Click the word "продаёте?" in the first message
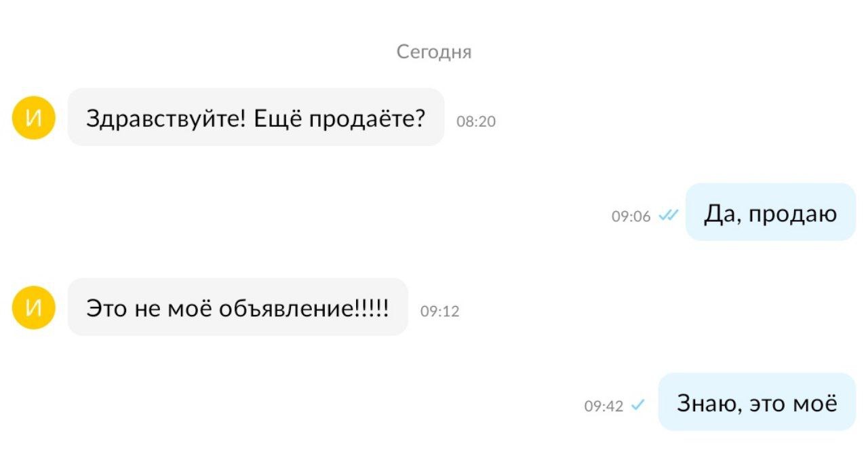This screenshot has height=452, width=868. [367, 118]
